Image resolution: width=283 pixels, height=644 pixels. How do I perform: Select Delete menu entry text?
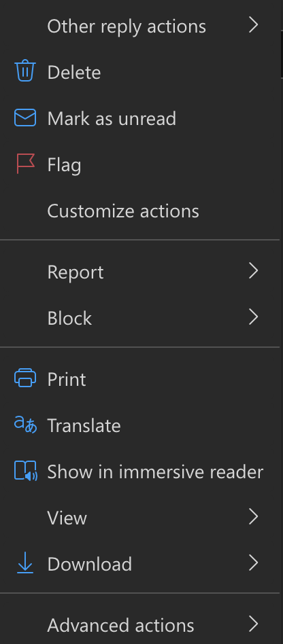coord(74,73)
